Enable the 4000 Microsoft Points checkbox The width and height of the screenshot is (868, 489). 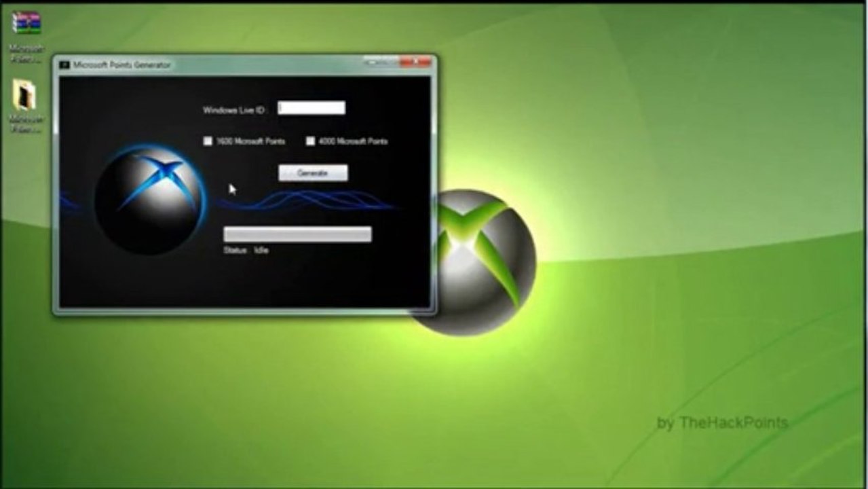[x=310, y=141]
